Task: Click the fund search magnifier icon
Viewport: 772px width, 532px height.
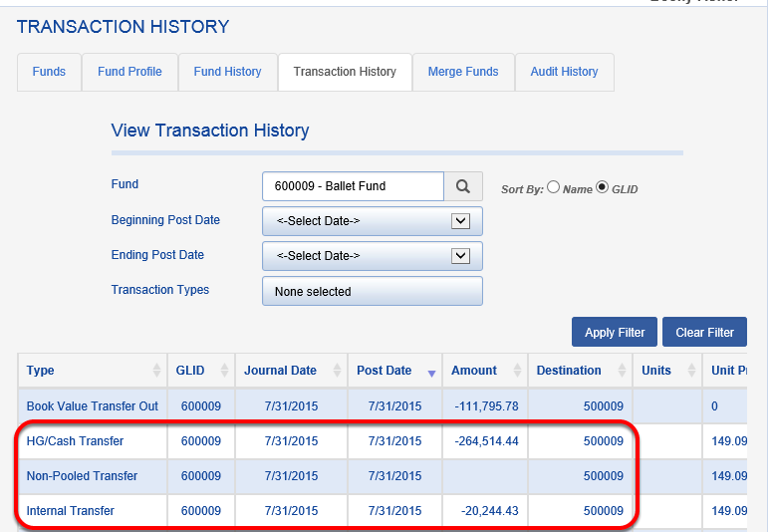Action: [463, 186]
